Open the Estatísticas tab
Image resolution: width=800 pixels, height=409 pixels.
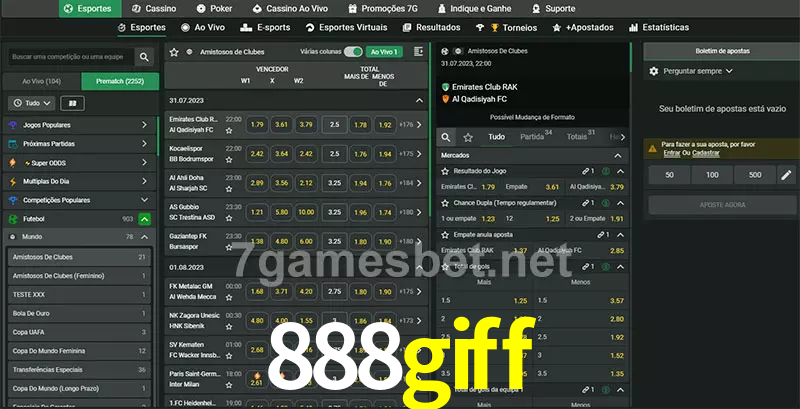pos(659,28)
